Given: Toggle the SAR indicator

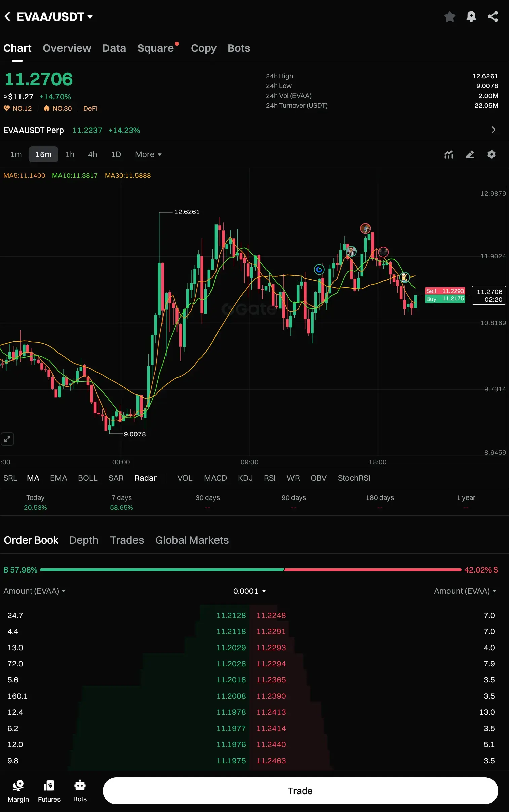Looking at the screenshot, I should [116, 478].
